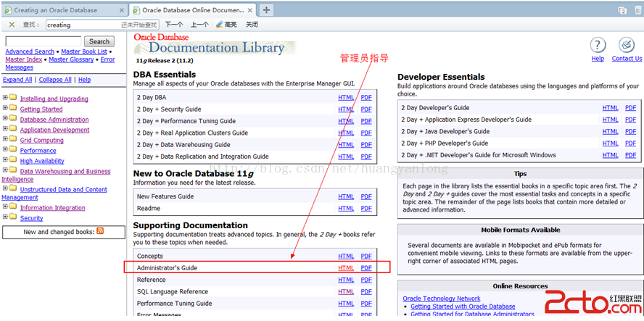The height and width of the screenshot is (321, 644).
Task: Expand the Installing and Upgrading folder
Action: pyautogui.click(x=5, y=98)
